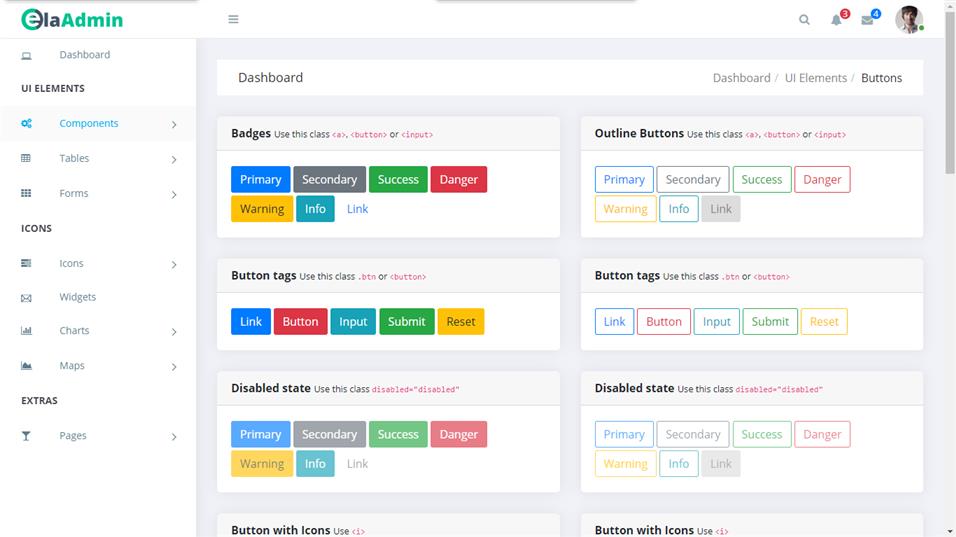956x537 pixels.
Task: Click the user avatar photo
Action: [x=908, y=20]
